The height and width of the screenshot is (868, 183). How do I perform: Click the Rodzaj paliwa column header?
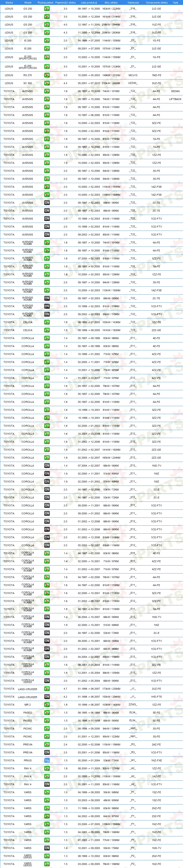(45, 2)
